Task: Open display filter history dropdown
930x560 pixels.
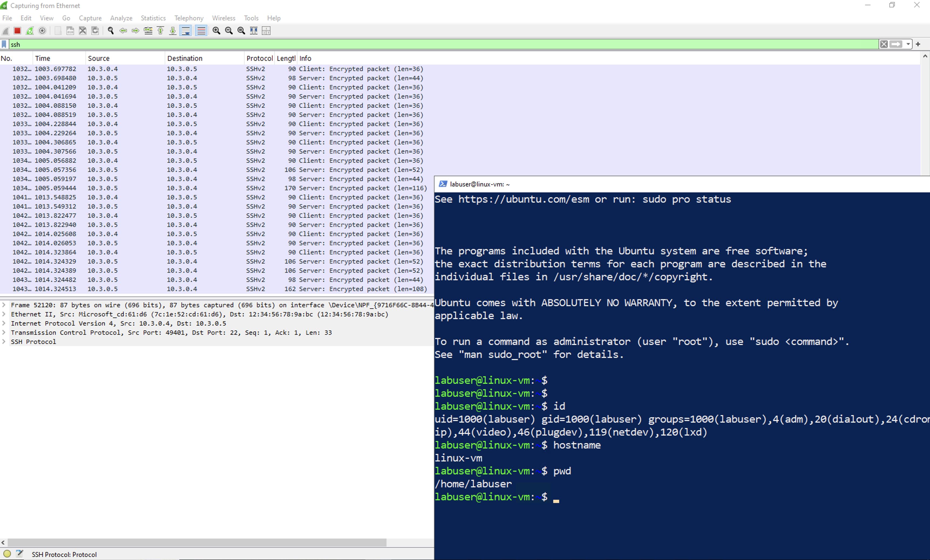Action: [908, 45]
